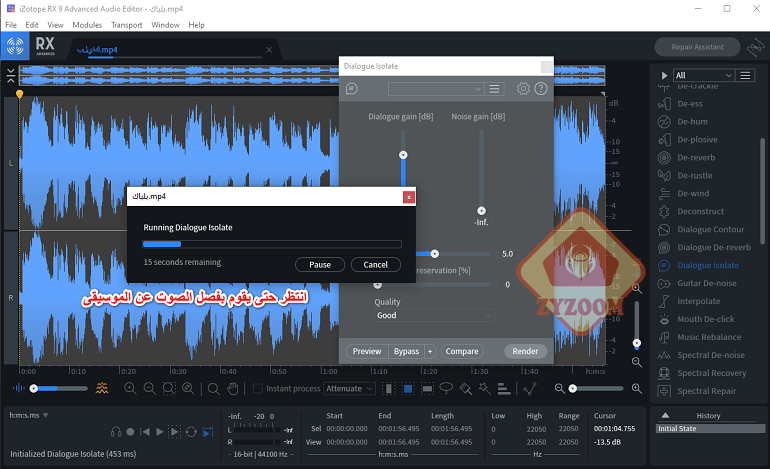Open the Window menu
The image size is (770, 469).
click(x=165, y=25)
